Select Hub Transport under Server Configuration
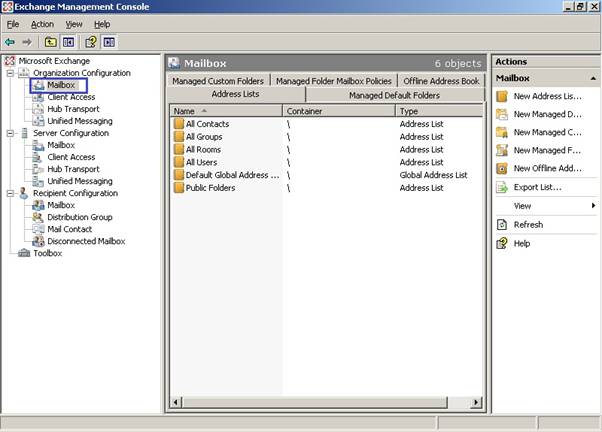602x432 pixels. [x=73, y=169]
